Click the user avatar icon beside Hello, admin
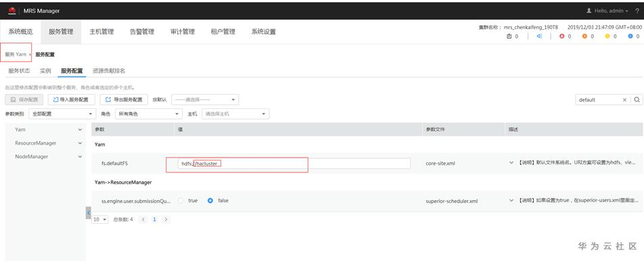 click(x=589, y=11)
